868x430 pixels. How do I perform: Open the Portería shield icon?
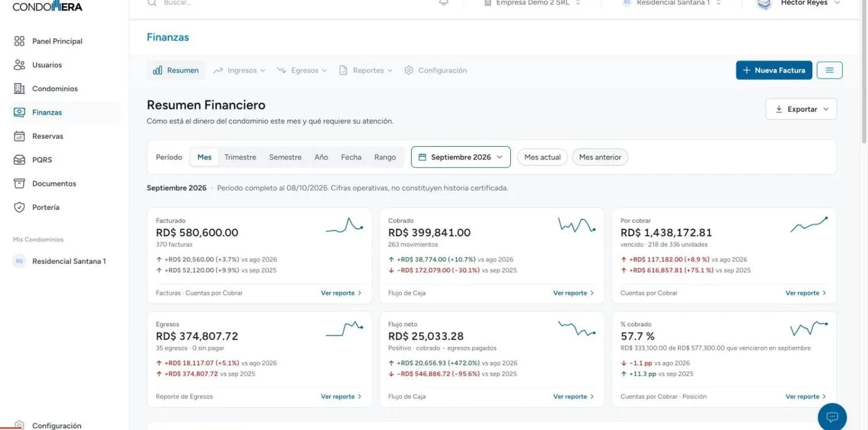click(19, 207)
